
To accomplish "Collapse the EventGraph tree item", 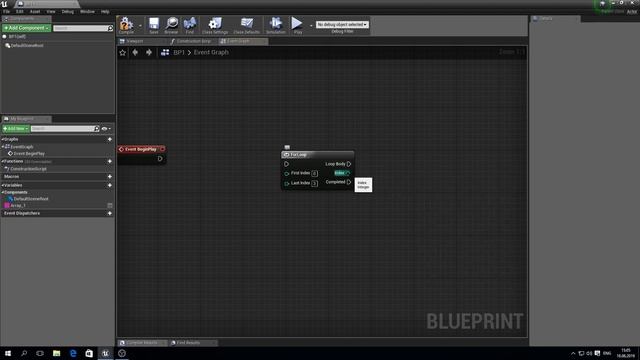I will [3, 147].
